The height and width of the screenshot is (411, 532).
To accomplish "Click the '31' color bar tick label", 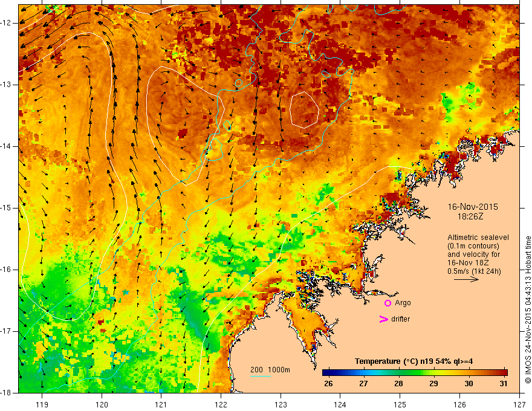I will point(504,384).
